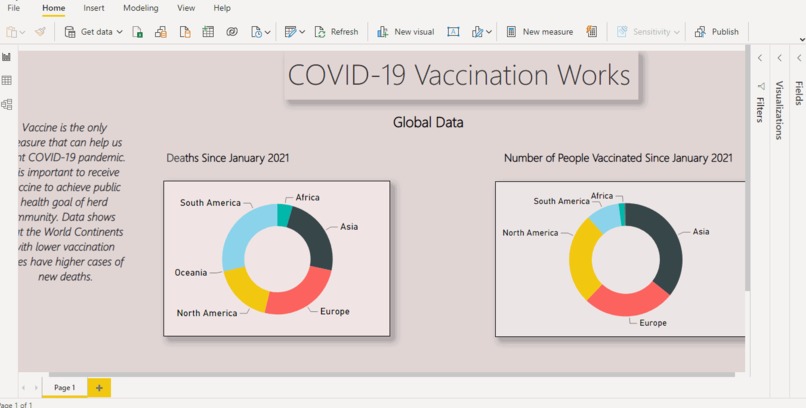The height and width of the screenshot is (408, 806).
Task: Click the Visualizations pane label
Action: coord(779,110)
